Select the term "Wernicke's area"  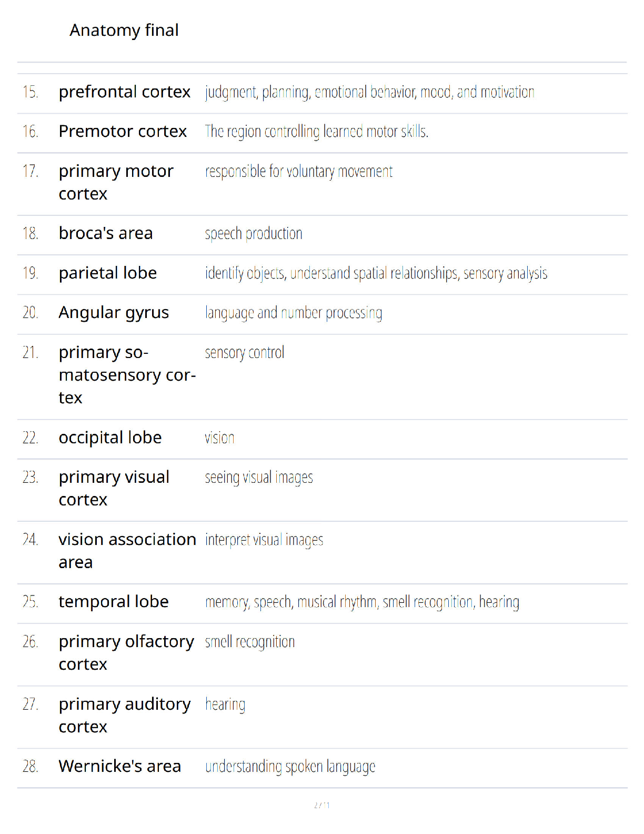120,767
